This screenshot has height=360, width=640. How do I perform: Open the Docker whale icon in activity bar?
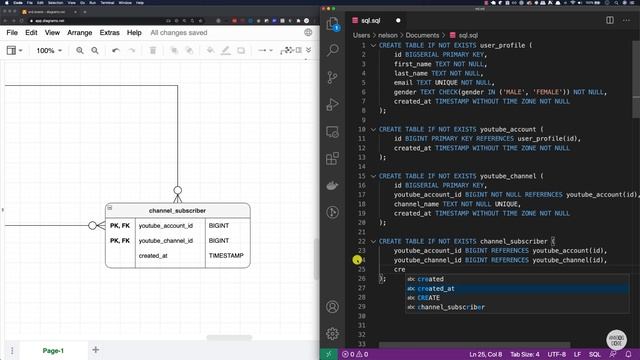click(333, 186)
